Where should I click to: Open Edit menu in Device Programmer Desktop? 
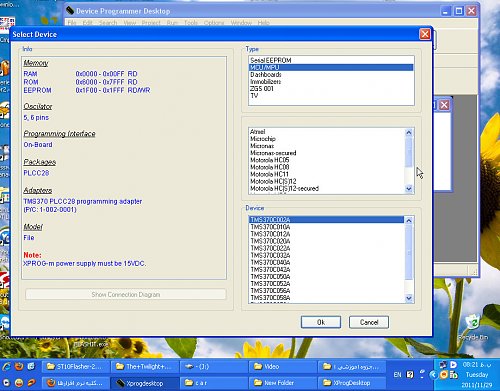tap(87, 23)
